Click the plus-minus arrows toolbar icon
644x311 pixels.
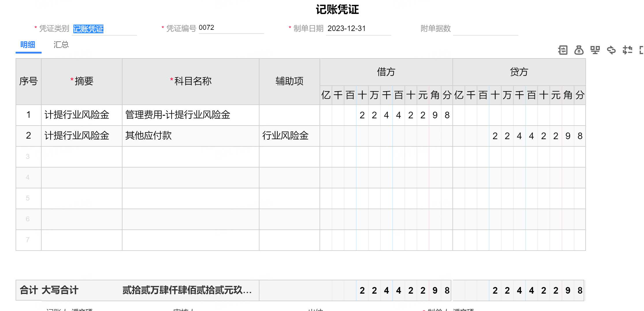click(x=627, y=50)
